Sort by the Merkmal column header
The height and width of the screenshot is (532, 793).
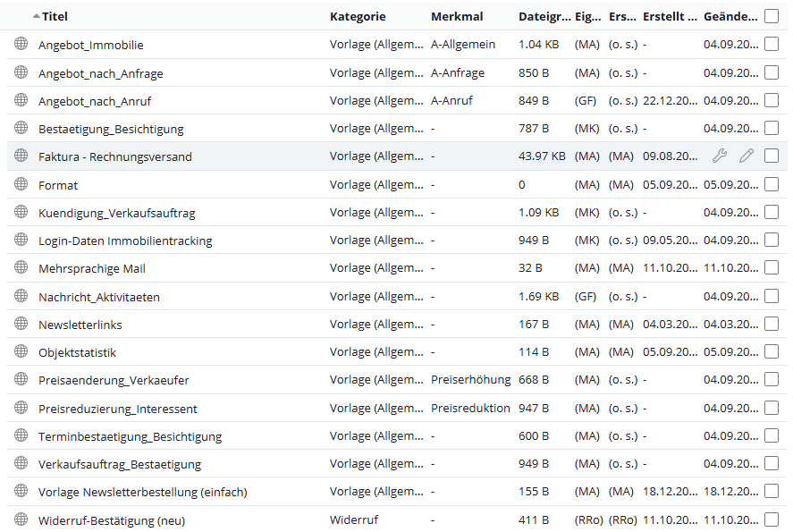coord(457,16)
